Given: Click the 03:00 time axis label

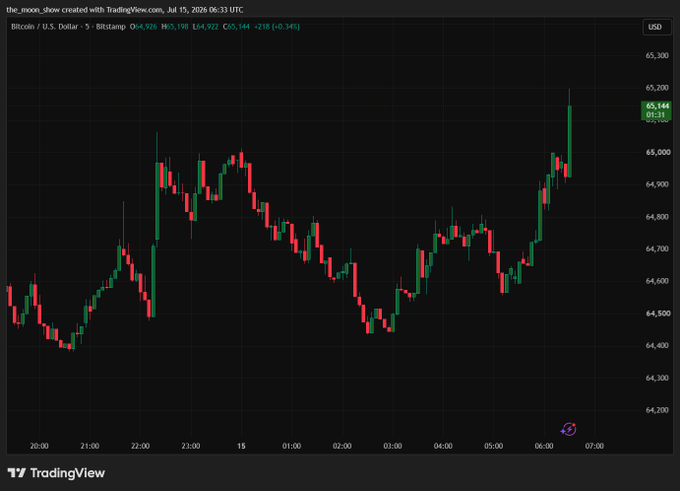Looking at the screenshot, I should pos(392,446).
